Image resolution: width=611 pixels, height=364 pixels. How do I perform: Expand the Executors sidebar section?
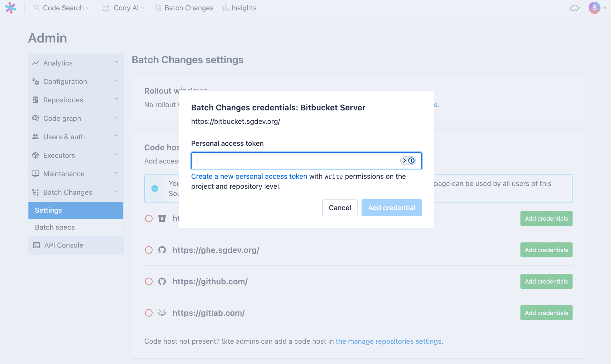[116, 155]
